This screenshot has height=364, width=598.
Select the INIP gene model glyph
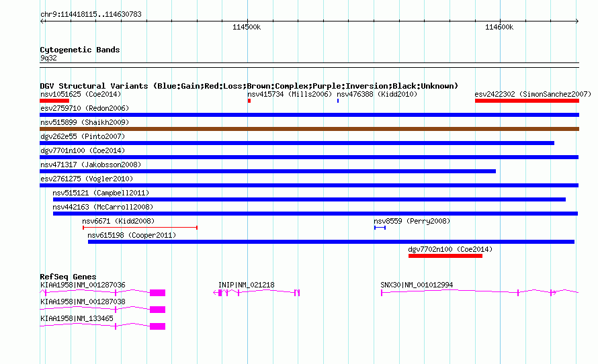point(256,293)
